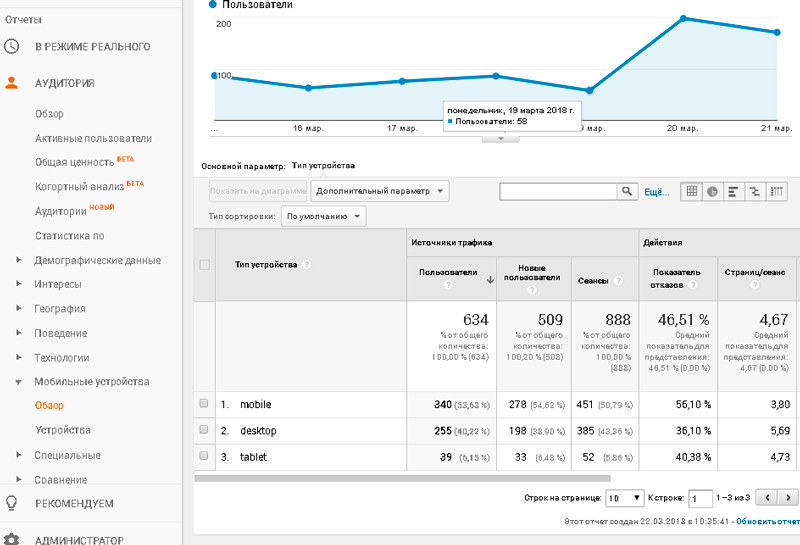Expand the Специальные section
Image resolution: width=800 pixels, height=545 pixels.
tap(19, 454)
